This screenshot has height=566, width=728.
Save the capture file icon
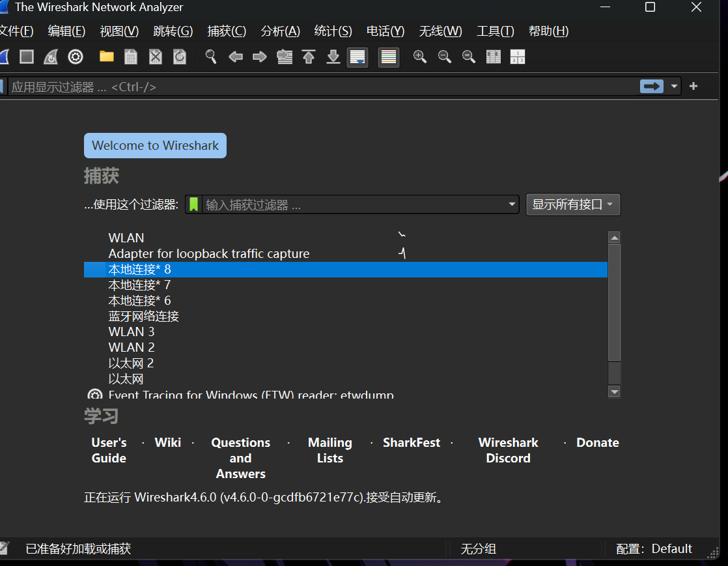(x=131, y=57)
